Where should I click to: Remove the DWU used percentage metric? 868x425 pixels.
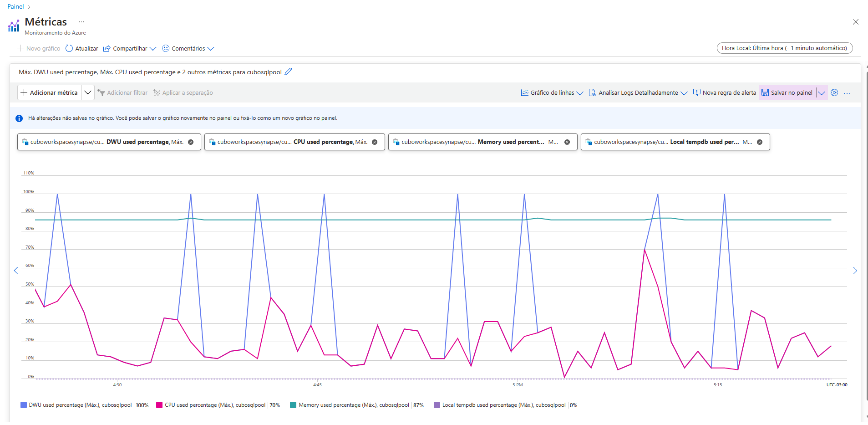coord(191,142)
